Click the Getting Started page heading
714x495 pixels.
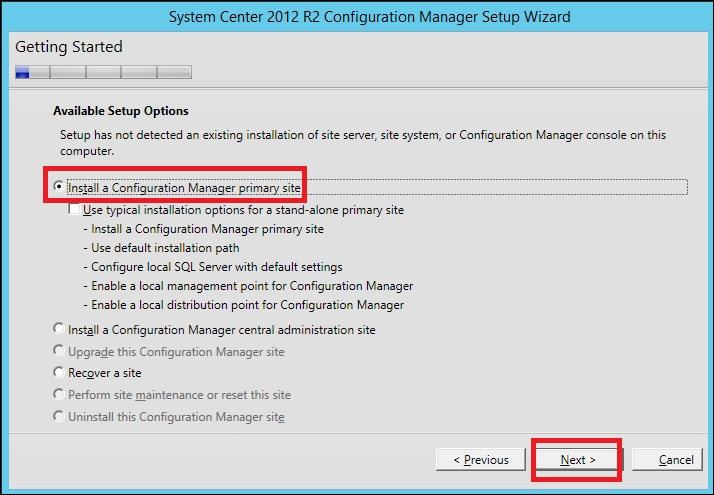69,47
